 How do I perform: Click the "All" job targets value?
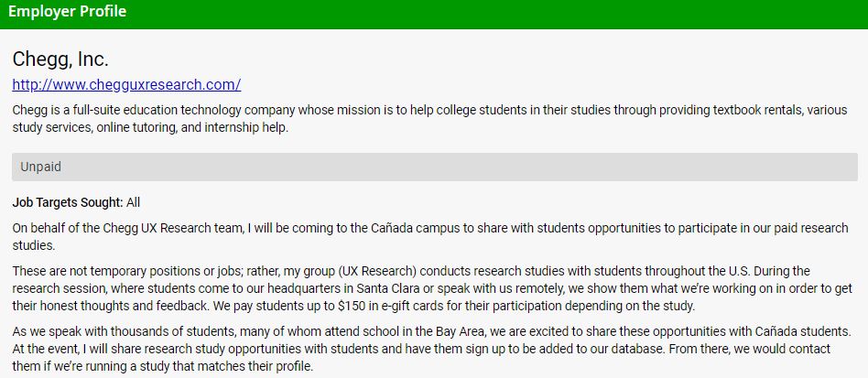click(134, 202)
